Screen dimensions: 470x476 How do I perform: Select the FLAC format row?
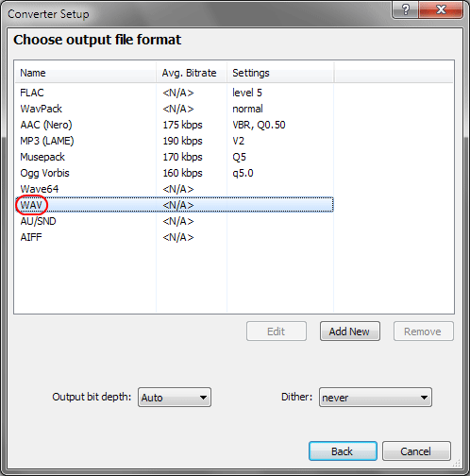tap(175, 93)
